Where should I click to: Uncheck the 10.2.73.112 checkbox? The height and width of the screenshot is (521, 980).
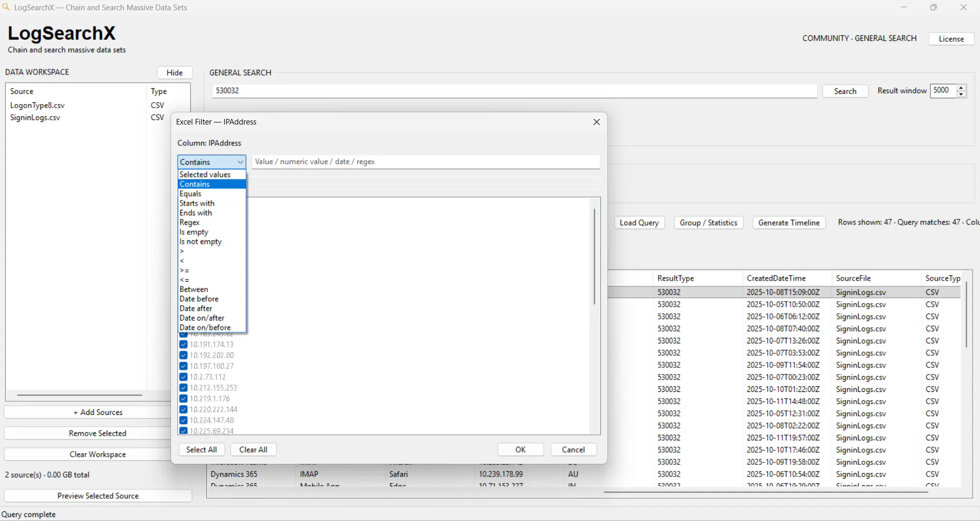(183, 377)
